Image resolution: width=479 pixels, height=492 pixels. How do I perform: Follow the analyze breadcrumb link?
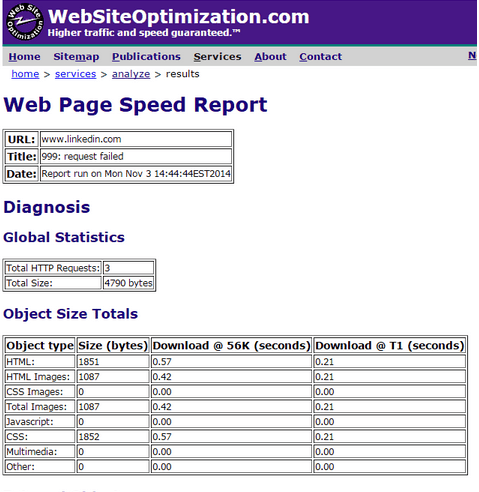(131, 74)
